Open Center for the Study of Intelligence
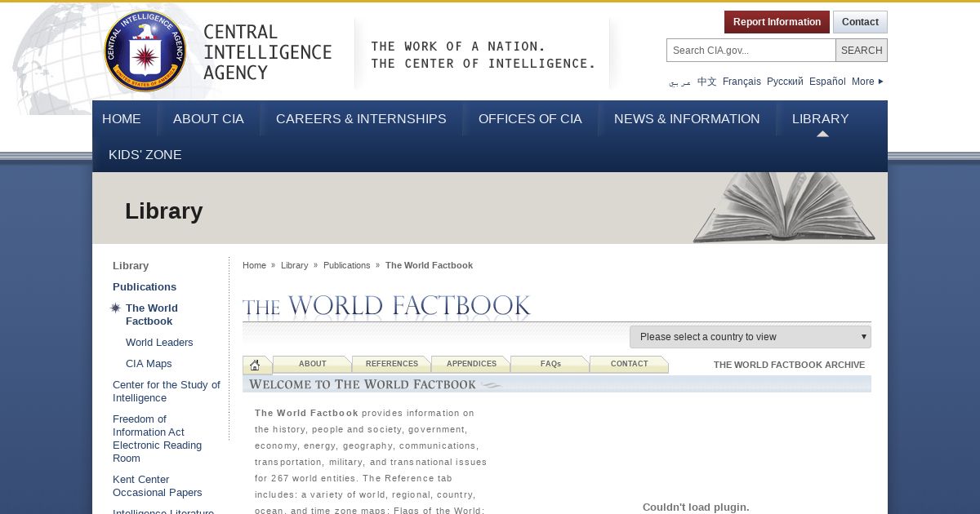980x514 pixels. 167,392
